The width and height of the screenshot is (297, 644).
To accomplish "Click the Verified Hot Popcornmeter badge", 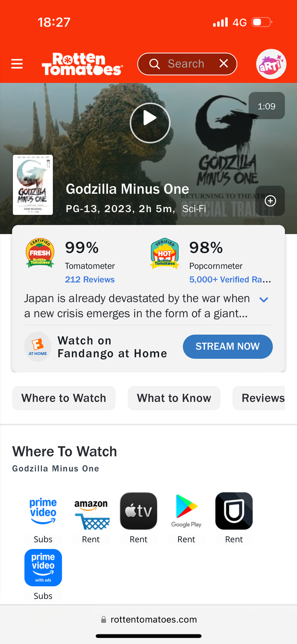I will [x=164, y=253].
